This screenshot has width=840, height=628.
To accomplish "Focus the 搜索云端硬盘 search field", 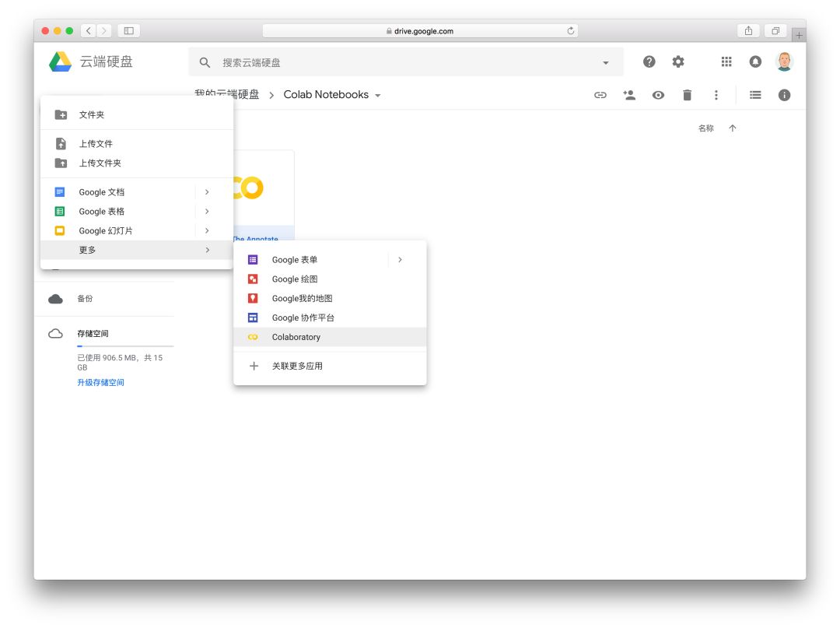I will click(407, 63).
